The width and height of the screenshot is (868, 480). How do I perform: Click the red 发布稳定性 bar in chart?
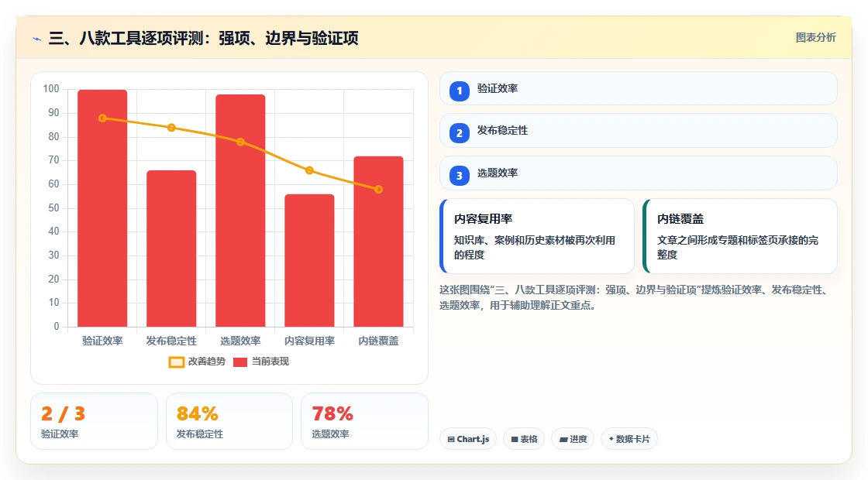click(171, 249)
